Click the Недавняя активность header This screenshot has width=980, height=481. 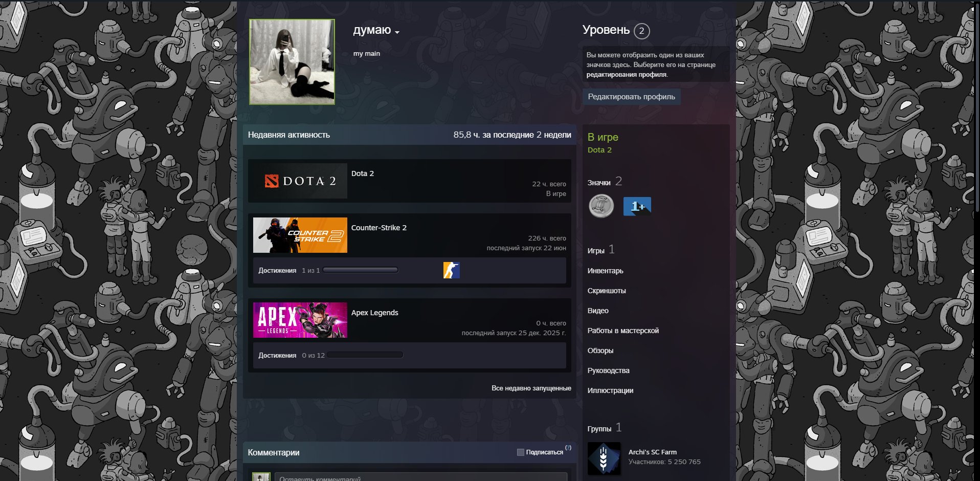click(x=289, y=135)
